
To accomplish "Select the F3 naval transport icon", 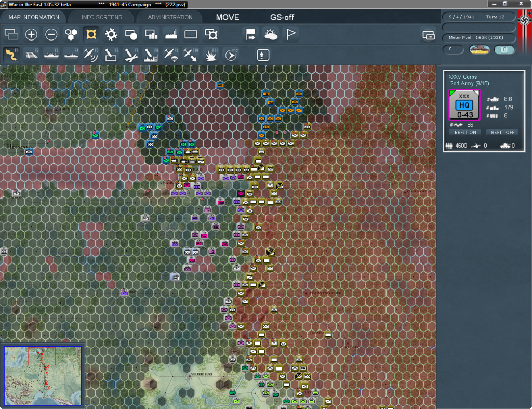I will click(51, 55).
